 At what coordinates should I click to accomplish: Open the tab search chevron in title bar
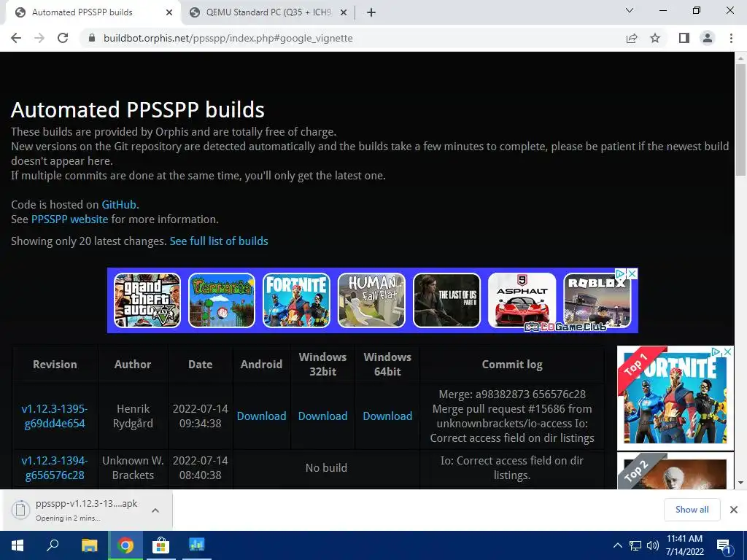tap(630, 10)
